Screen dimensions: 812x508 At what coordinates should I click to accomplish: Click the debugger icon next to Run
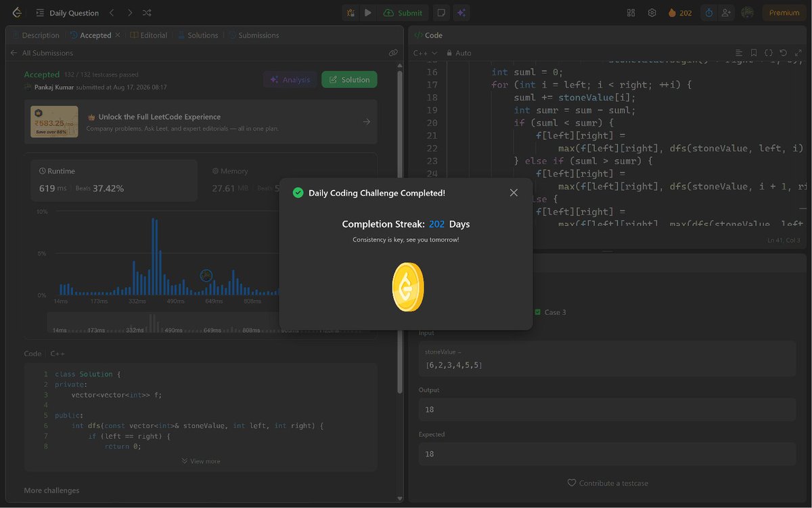point(351,13)
